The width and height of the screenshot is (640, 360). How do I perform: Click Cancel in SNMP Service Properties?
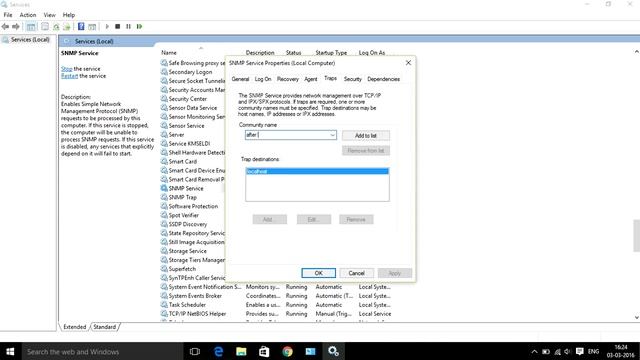pos(356,273)
